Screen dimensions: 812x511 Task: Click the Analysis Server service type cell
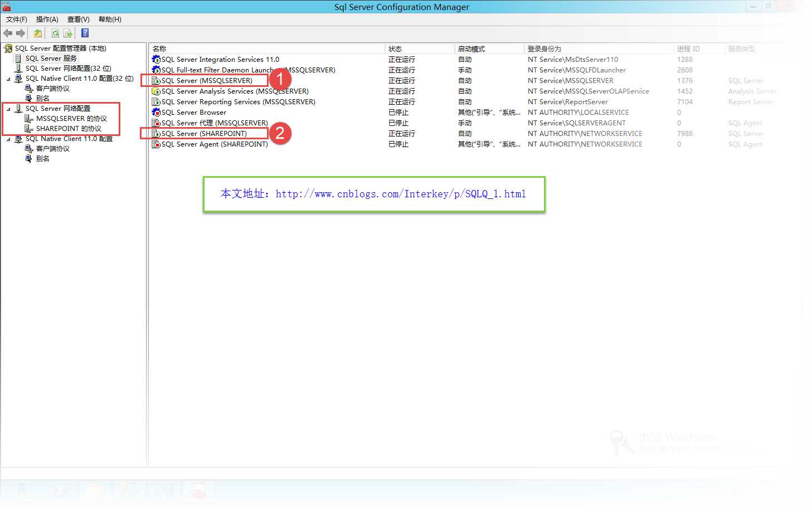coord(752,91)
